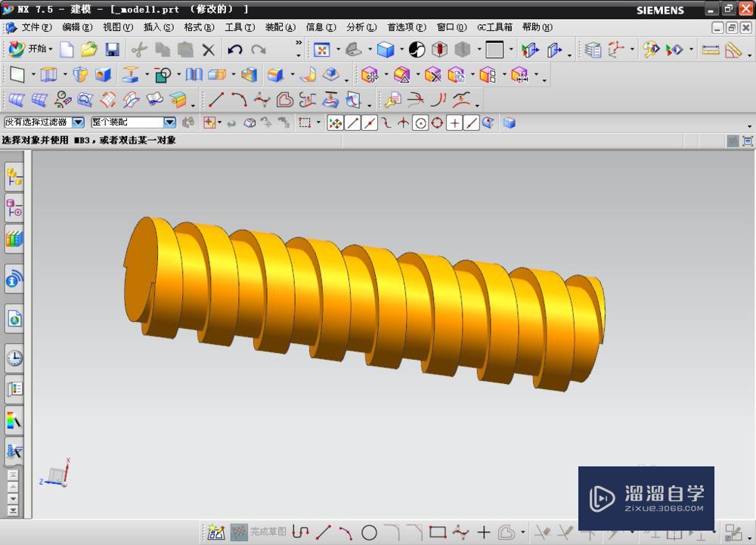
Task: Click the measure distance ruler icon
Action: (x=710, y=50)
